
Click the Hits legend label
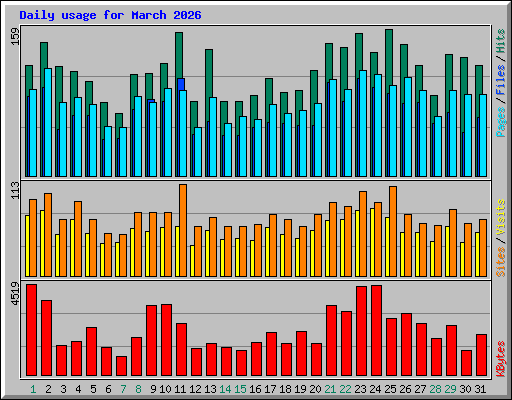tap(501, 41)
